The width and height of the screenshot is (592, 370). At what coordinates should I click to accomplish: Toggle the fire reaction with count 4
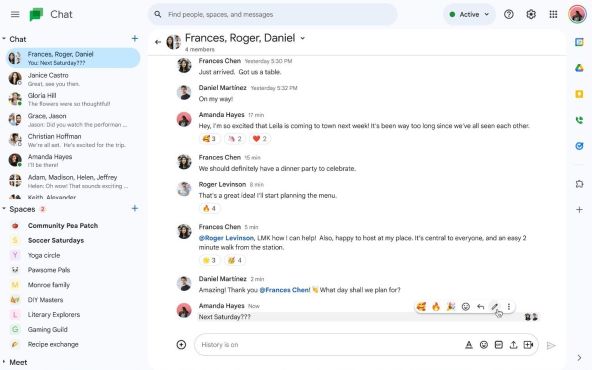tap(209, 208)
